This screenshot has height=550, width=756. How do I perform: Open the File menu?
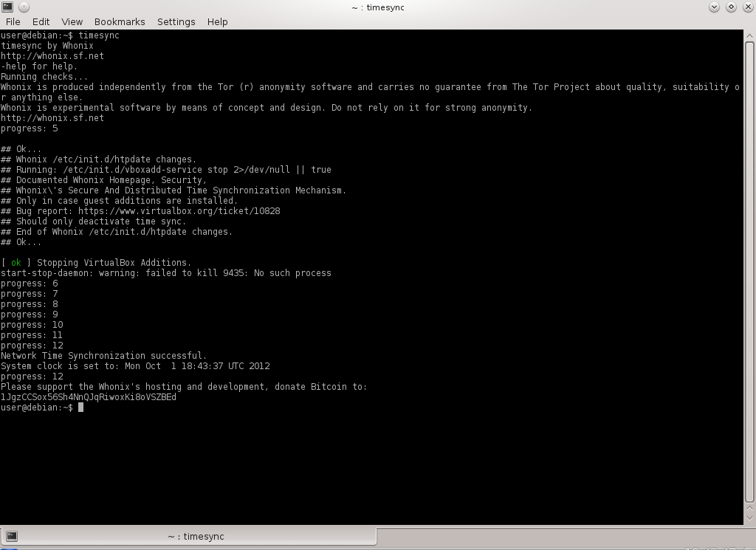pyautogui.click(x=13, y=21)
